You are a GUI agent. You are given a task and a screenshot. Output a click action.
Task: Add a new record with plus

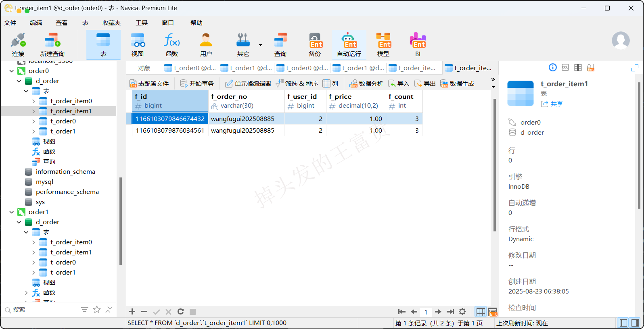coord(132,312)
